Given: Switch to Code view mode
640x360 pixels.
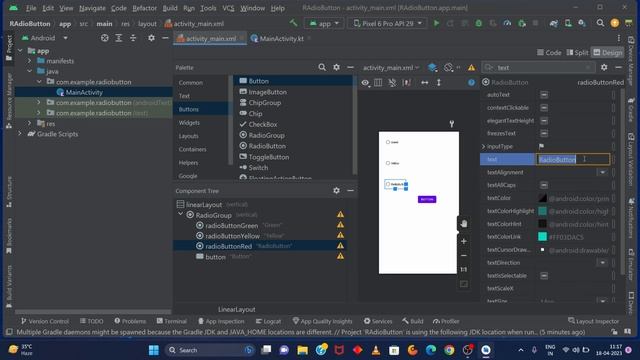Looking at the screenshot, I should 549,53.
